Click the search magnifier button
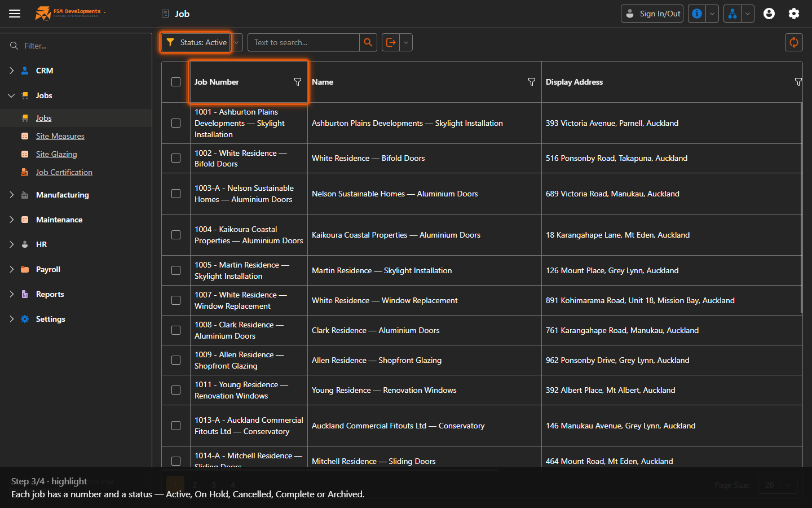The image size is (812, 508). pos(368,42)
